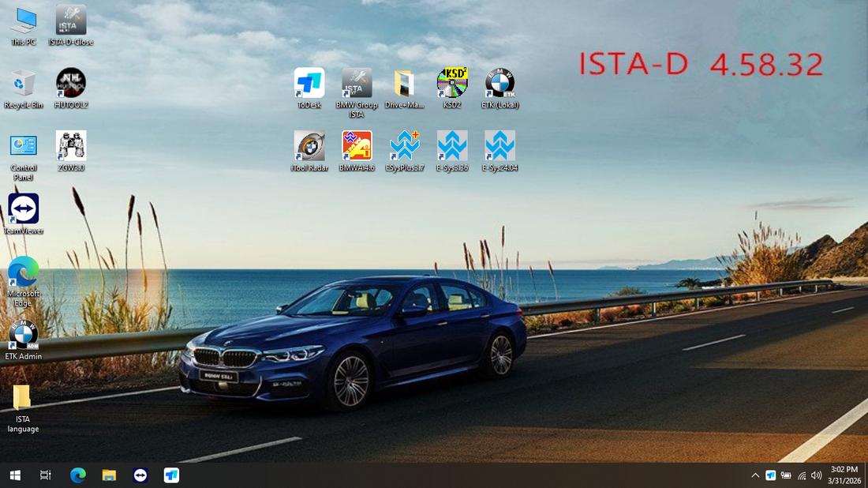Launch HUTOOL2 desktop shortcut

tap(71, 89)
